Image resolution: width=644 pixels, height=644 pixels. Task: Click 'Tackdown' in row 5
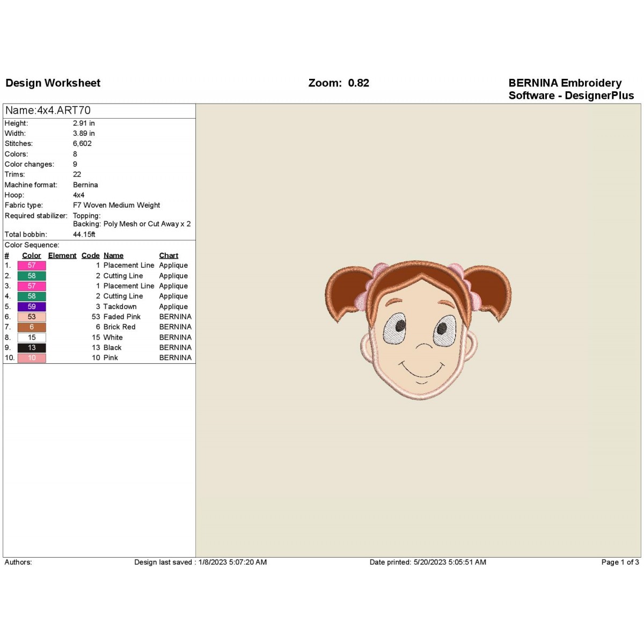pos(120,307)
